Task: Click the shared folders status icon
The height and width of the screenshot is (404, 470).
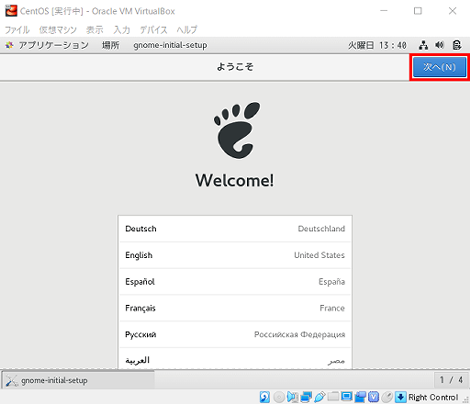Action: pyautogui.click(x=333, y=397)
